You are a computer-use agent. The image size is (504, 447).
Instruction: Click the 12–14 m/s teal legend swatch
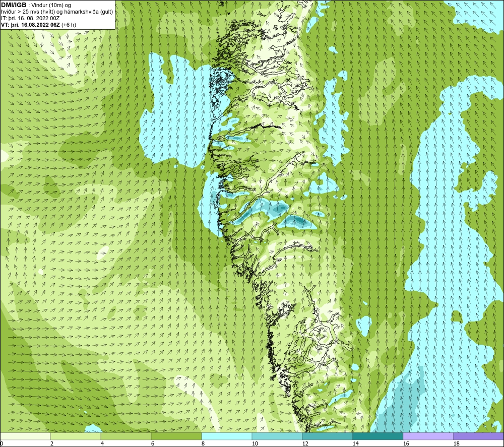(327, 436)
